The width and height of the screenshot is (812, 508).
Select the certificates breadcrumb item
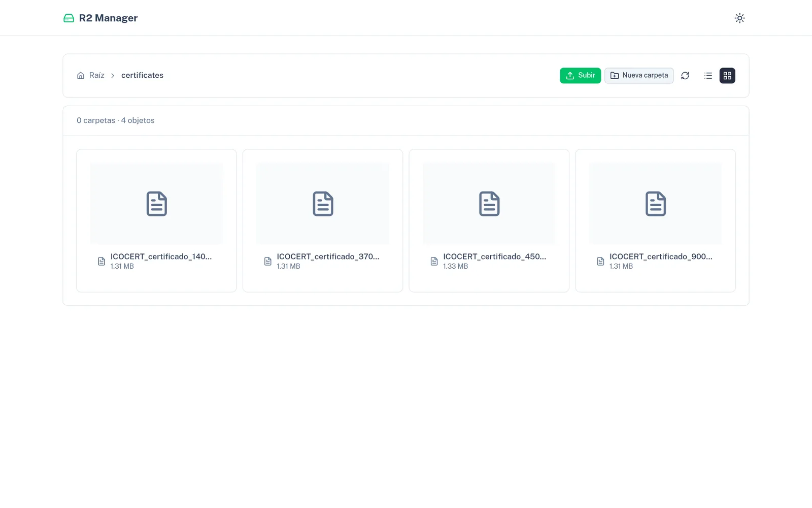142,75
